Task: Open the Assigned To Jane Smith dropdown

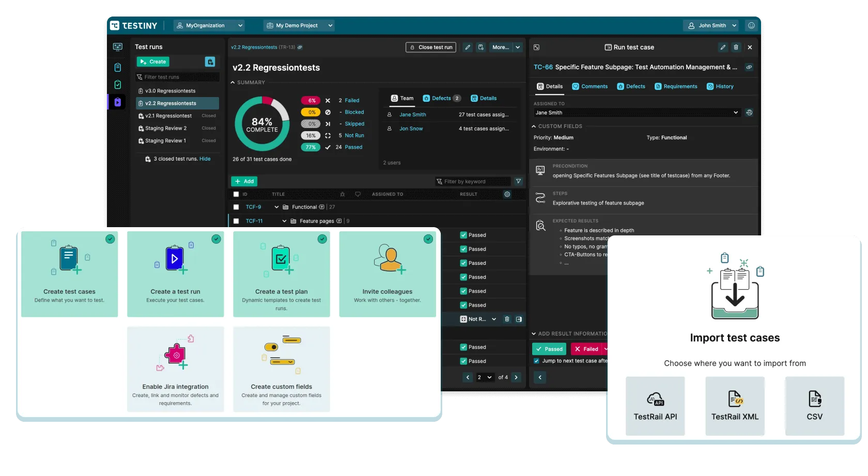Action: coord(636,113)
